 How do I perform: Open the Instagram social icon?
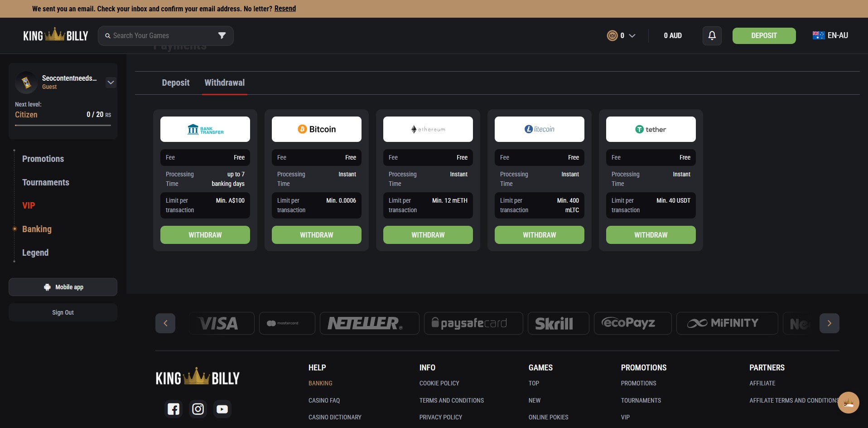198,409
